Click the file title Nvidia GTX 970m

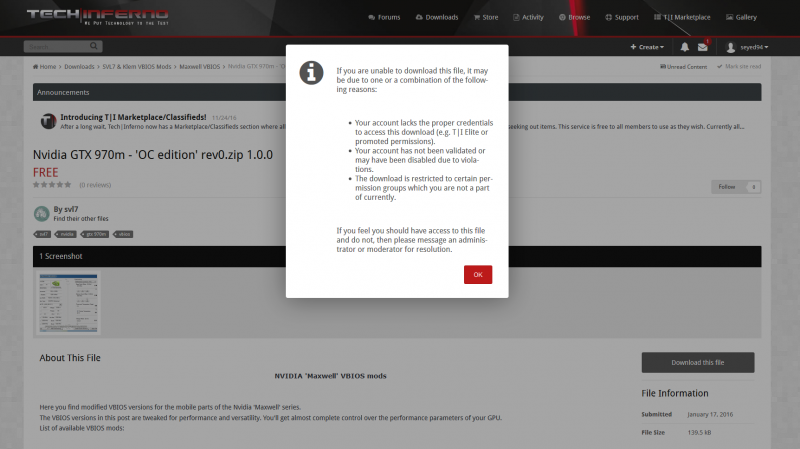click(153, 155)
